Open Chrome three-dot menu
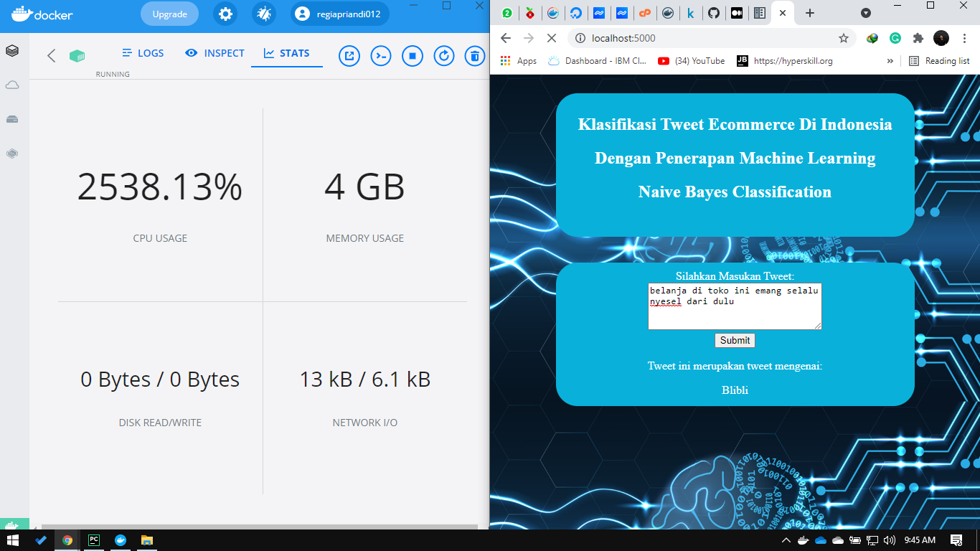The width and height of the screenshot is (980, 551). [x=965, y=38]
